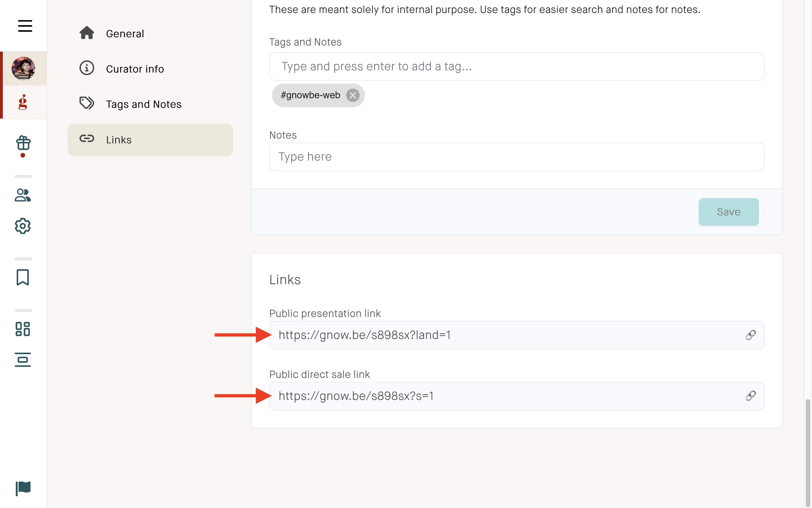Click the user avatar thumbnail

23,68
